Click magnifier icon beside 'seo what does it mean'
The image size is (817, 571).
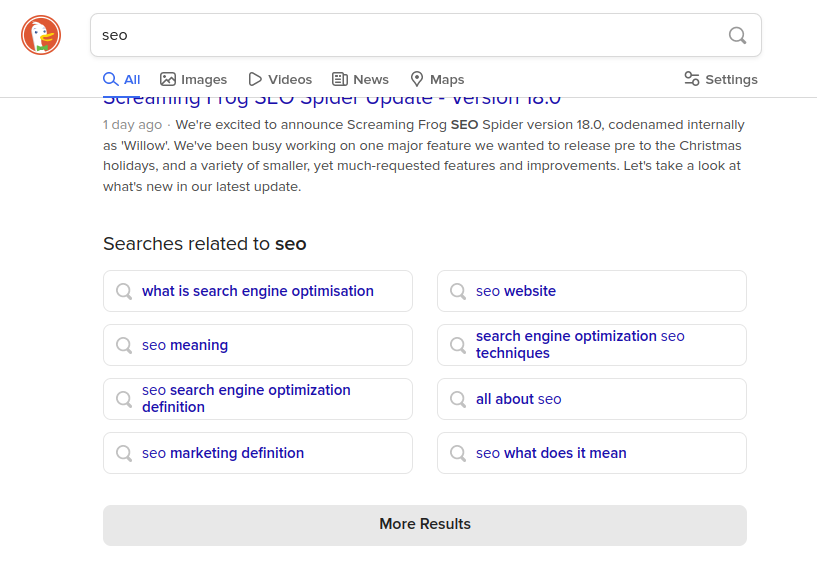click(458, 453)
